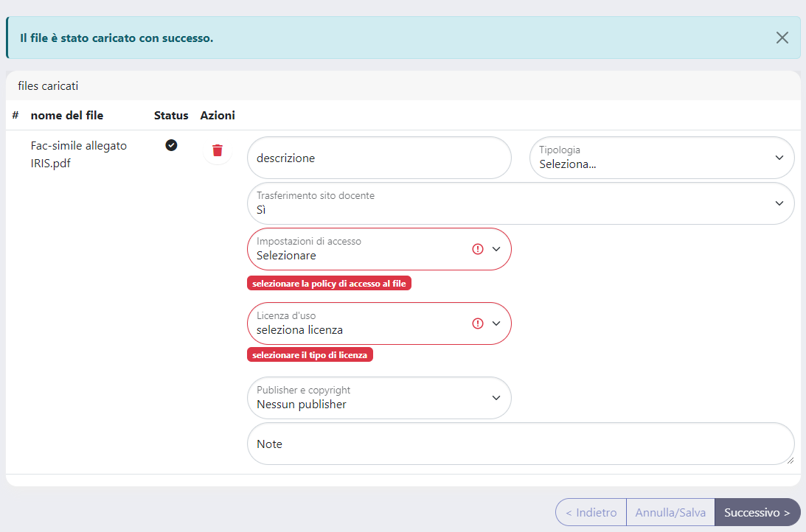This screenshot has width=806, height=532.
Task: Dismiss the upload success alert
Action: (x=782, y=38)
